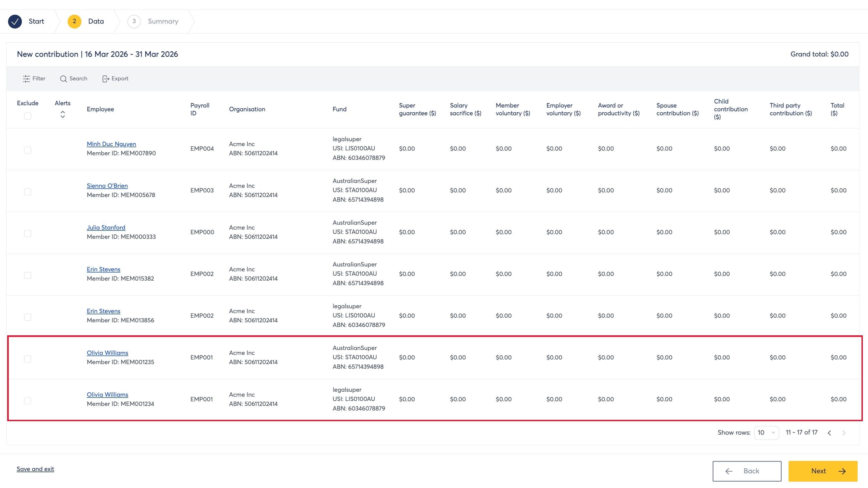The image size is (868, 488).
Task: Click the Back button
Action: (x=747, y=471)
